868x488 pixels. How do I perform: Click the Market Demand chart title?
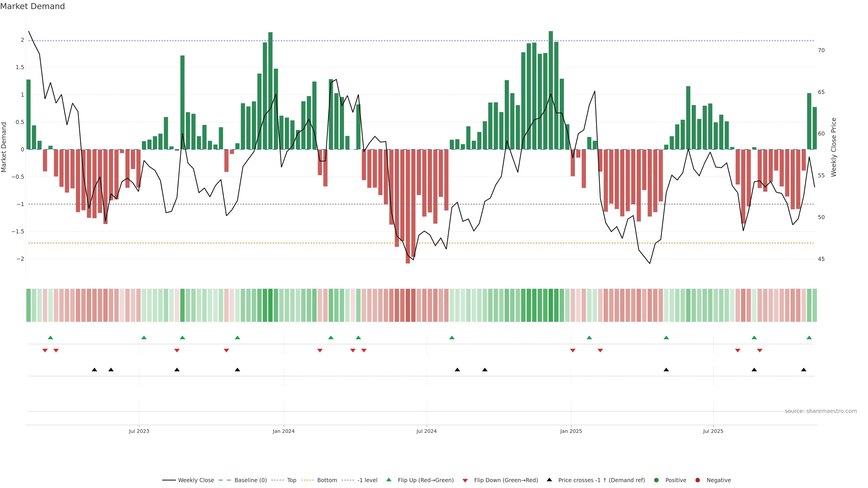[32, 6]
